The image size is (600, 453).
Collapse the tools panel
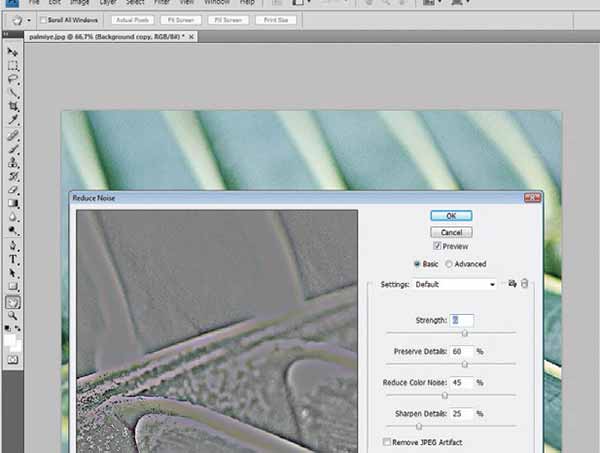6,34
